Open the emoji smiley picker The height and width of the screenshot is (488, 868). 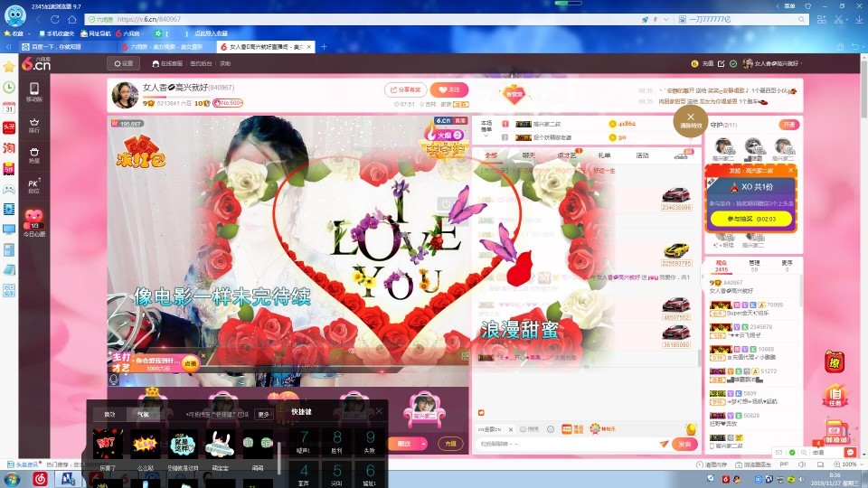coord(551,428)
